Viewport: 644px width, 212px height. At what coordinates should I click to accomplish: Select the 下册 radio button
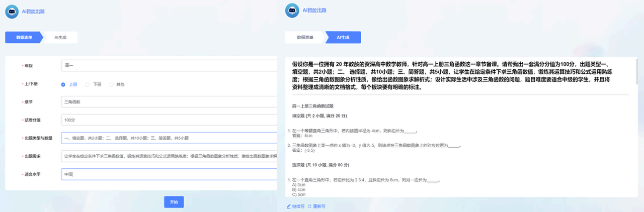pos(88,84)
